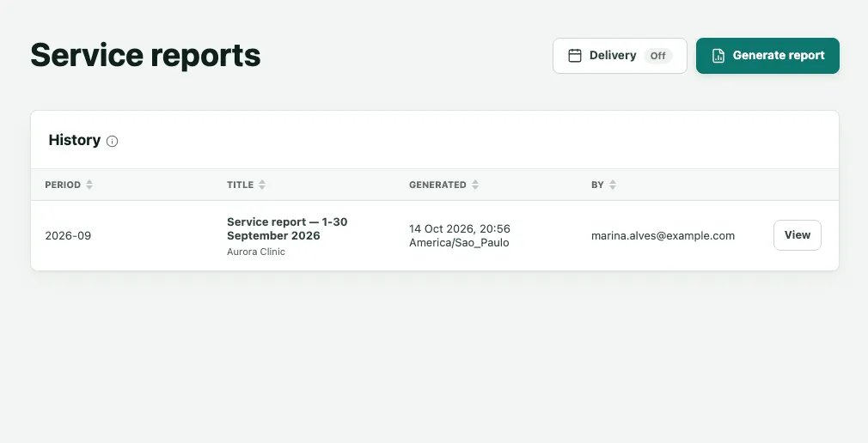Click the Off badge on Delivery
Image resolution: width=868 pixels, height=443 pixels.
pyautogui.click(x=657, y=55)
